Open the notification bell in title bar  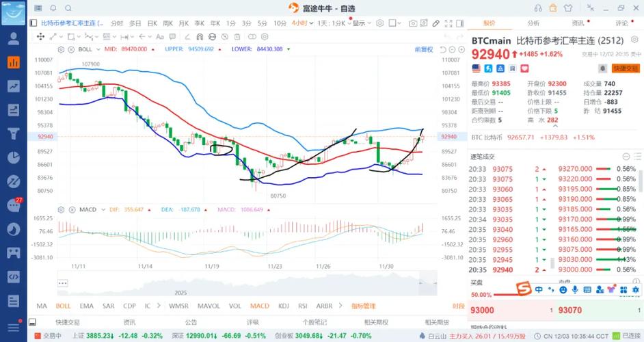(x=53, y=8)
